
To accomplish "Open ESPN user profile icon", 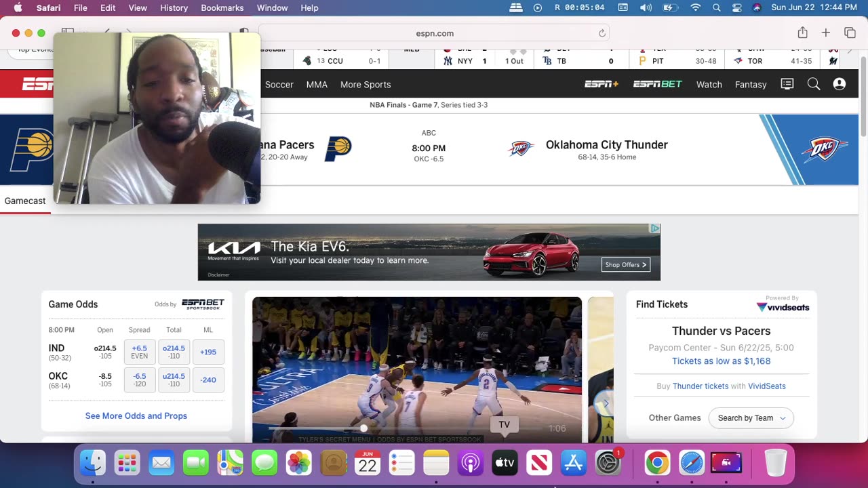I will pyautogui.click(x=840, y=84).
